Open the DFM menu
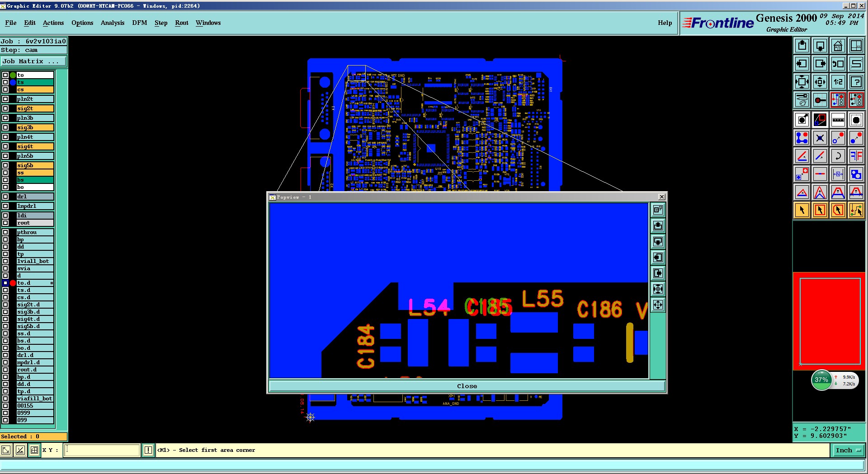This screenshot has width=868, height=474. [x=140, y=23]
